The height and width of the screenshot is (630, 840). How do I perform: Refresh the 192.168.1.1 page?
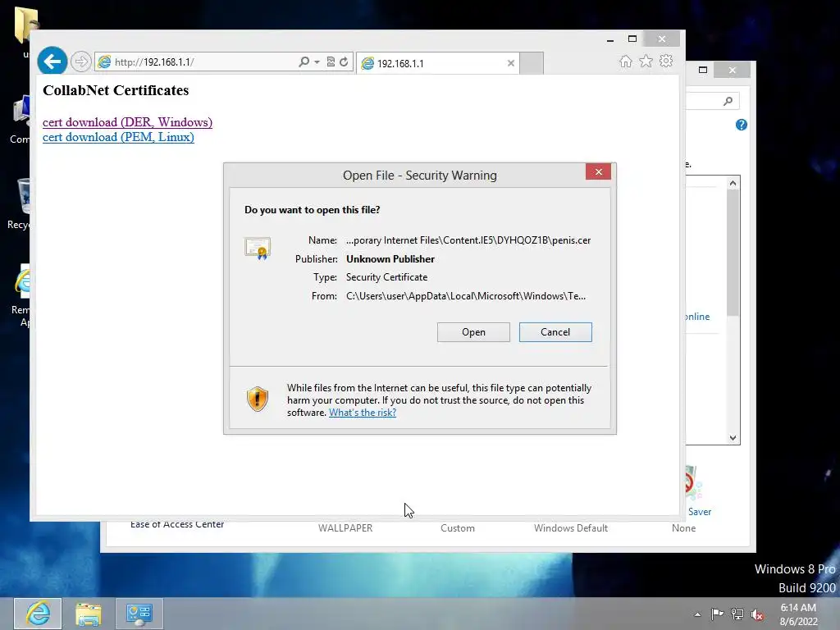click(x=344, y=62)
